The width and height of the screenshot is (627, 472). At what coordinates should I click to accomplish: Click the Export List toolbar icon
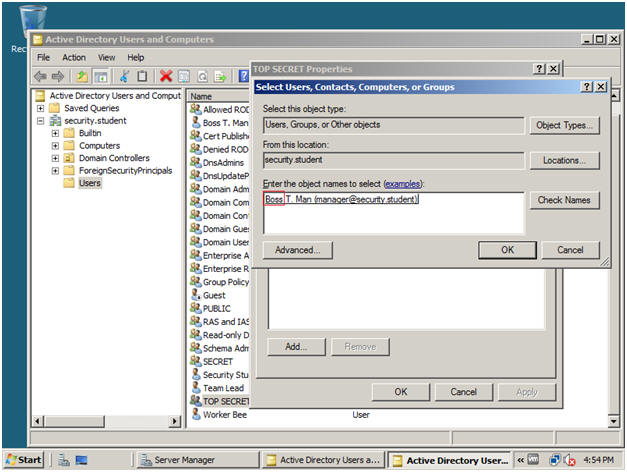pyautogui.click(x=220, y=76)
